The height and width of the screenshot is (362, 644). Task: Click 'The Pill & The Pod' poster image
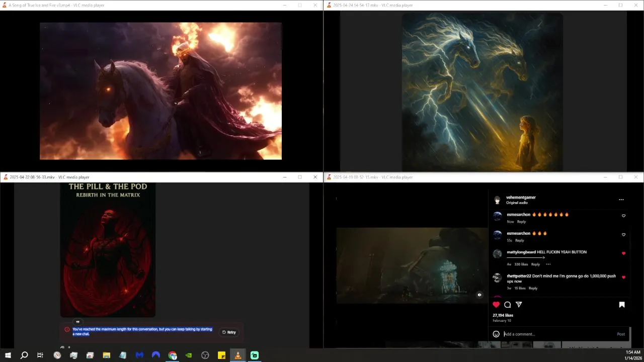click(x=108, y=250)
